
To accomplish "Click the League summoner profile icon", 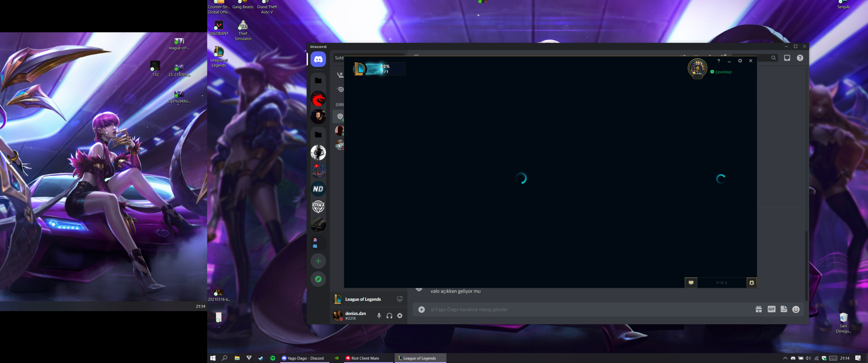I will [698, 69].
